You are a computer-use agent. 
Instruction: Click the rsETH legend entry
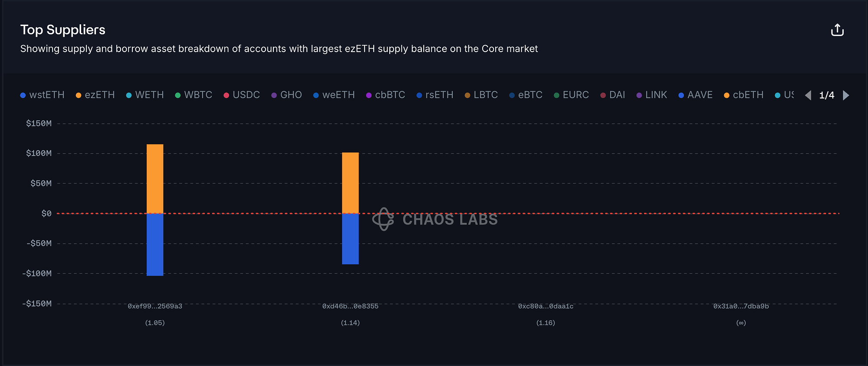tap(435, 95)
